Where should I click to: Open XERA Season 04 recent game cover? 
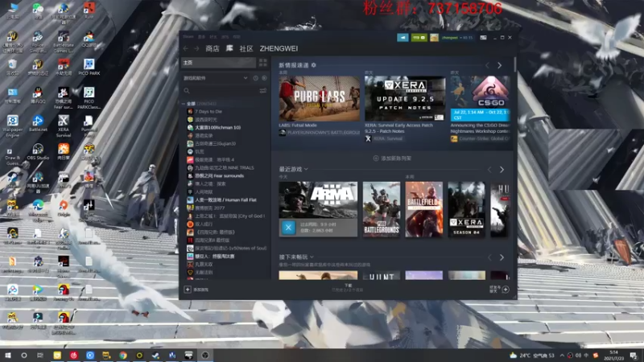pos(466,209)
